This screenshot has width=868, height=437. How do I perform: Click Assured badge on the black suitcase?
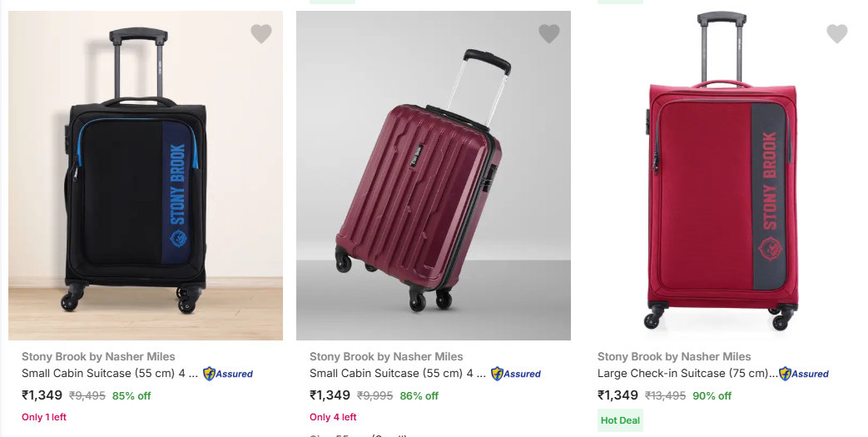pyautogui.click(x=228, y=374)
